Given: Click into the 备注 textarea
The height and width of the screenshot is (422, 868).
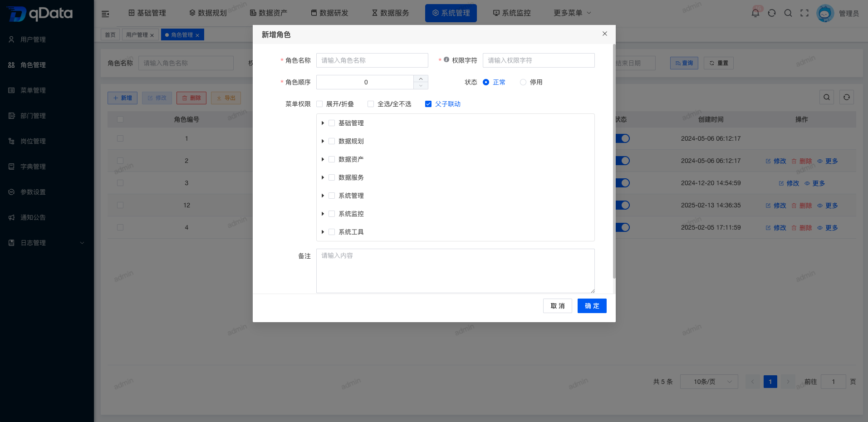Looking at the screenshot, I should 456,271.
